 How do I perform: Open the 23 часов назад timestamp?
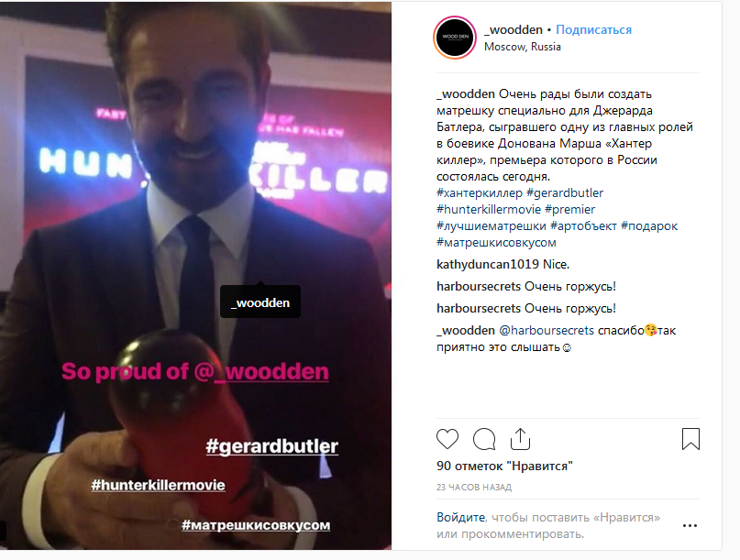[x=474, y=488]
